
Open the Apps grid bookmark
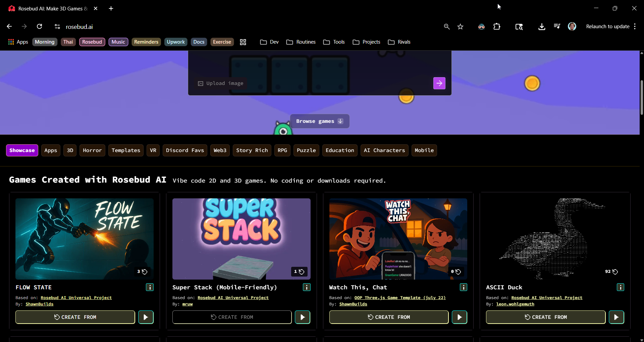click(x=18, y=42)
